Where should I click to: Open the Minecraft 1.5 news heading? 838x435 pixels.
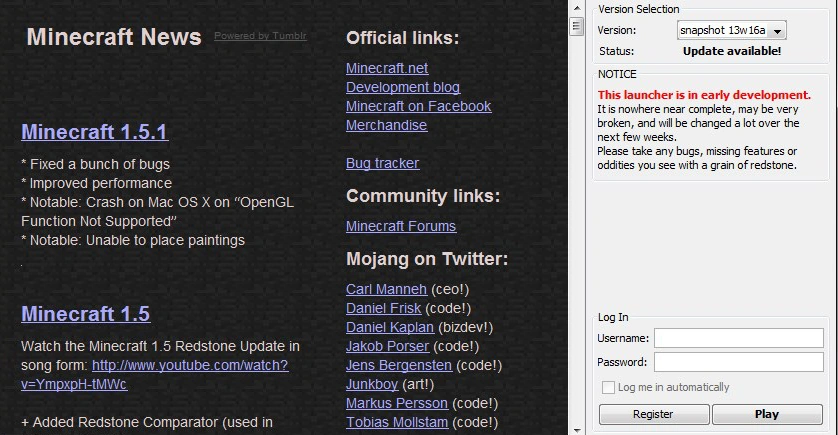(86, 314)
